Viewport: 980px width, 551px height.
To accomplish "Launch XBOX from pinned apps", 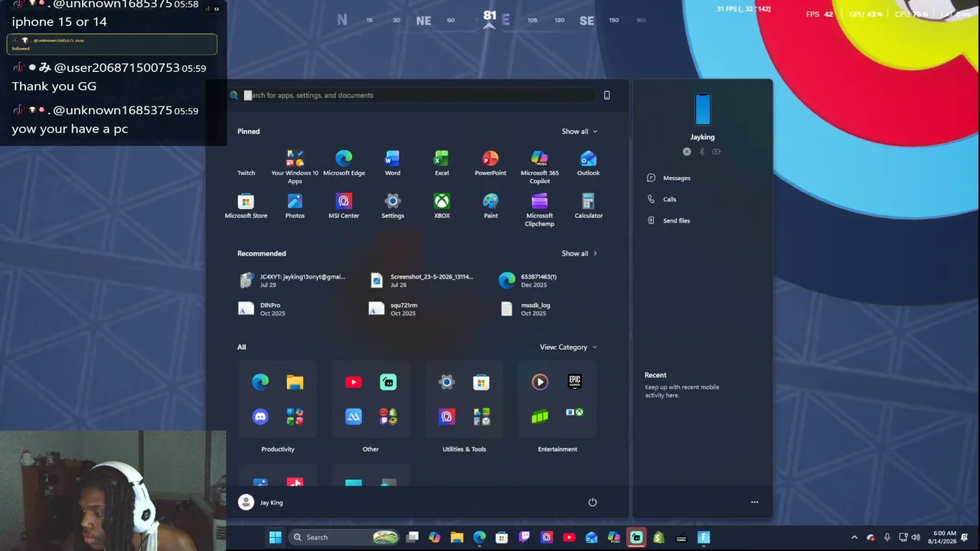I will [442, 206].
